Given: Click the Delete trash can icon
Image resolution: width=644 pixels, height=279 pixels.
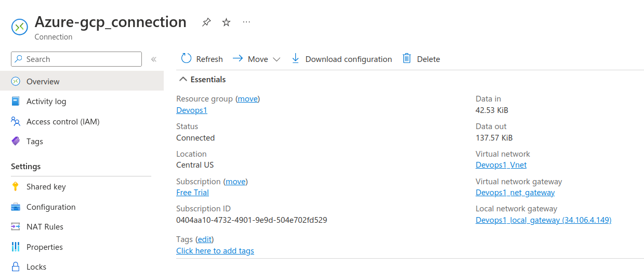Looking at the screenshot, I should pyautogui.click(x=407, y=58).
